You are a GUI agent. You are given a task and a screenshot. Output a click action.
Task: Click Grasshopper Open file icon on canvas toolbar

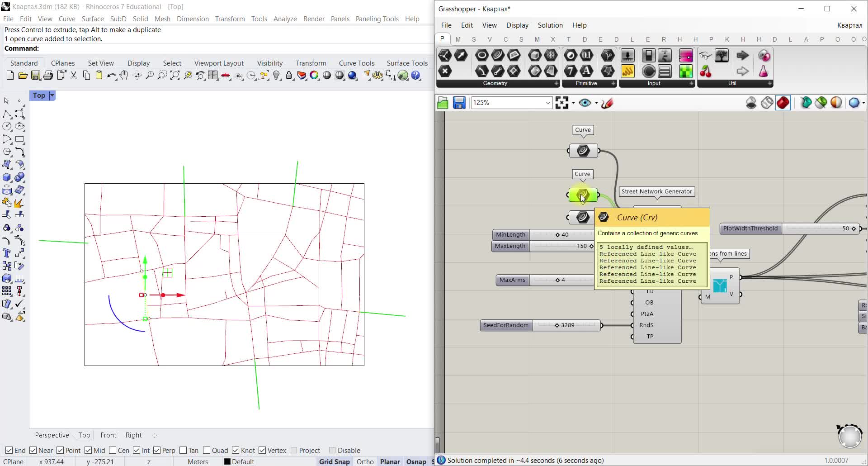(x=443, y=103)
